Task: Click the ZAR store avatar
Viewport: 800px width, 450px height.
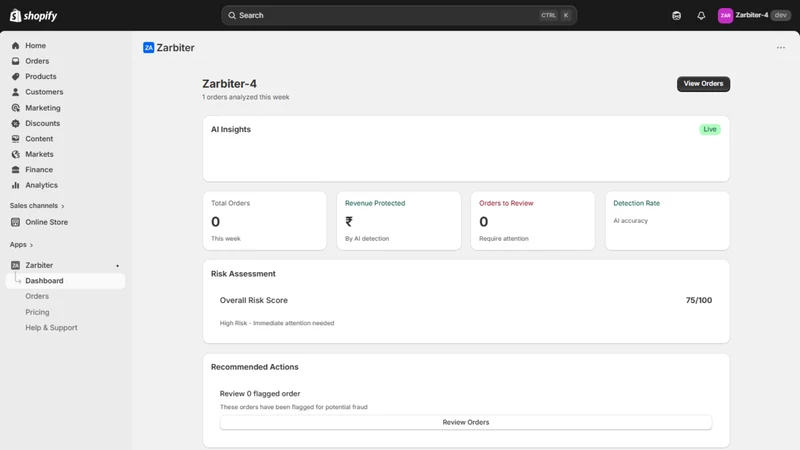Action: pyautogui.click(x=725, y=15)
